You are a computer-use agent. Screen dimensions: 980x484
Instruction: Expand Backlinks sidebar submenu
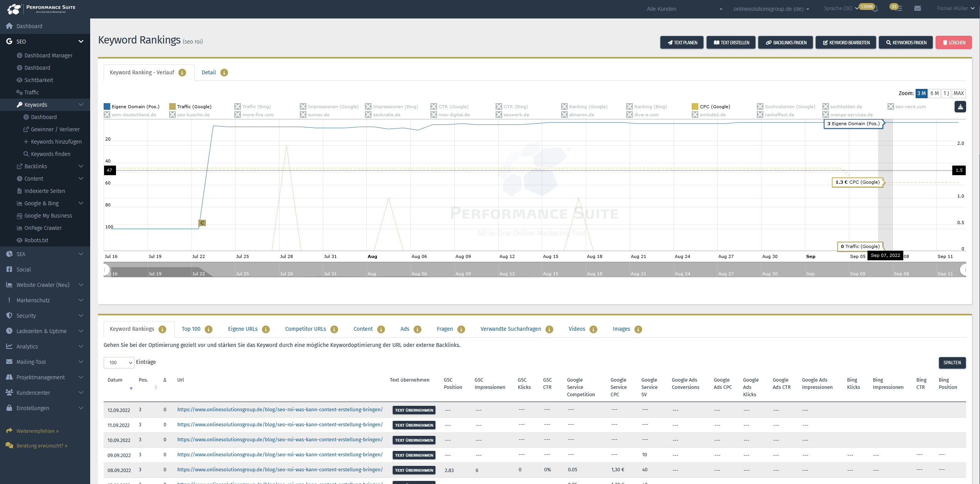pyautogui.click(x=81, y=166)
